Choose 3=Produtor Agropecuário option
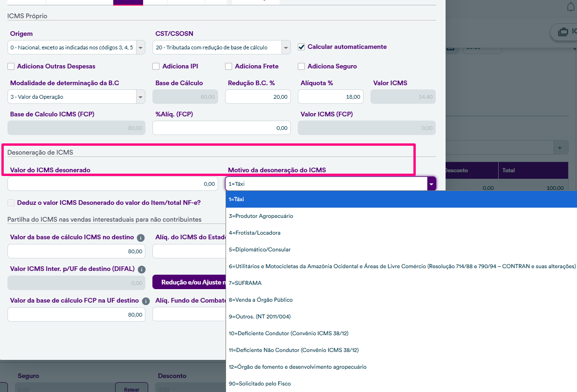Image resolution: width=577 pixels, height=392 pixels. point(261,216)
